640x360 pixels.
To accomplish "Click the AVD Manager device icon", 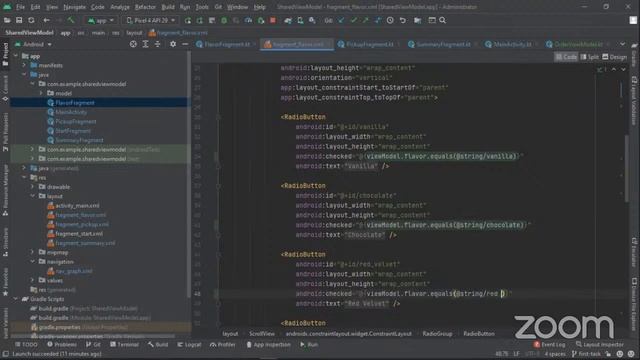I will point(300,20).
